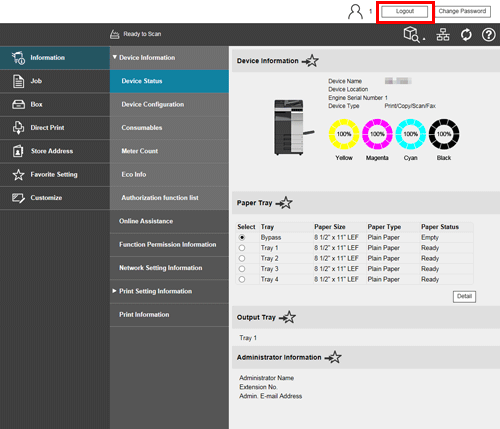Click the Logout button
The height and width of the screenshot is (429, 500).
[405, 11]
